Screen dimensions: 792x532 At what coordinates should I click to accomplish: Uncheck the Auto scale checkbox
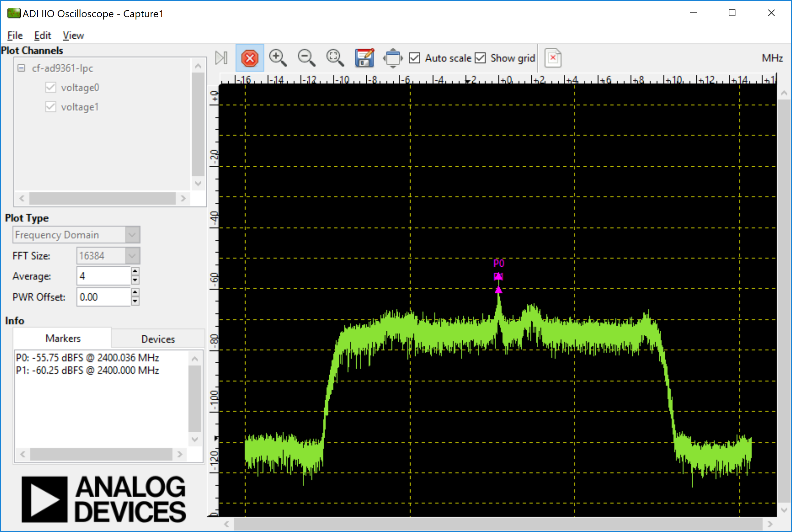tap(414, 58)
